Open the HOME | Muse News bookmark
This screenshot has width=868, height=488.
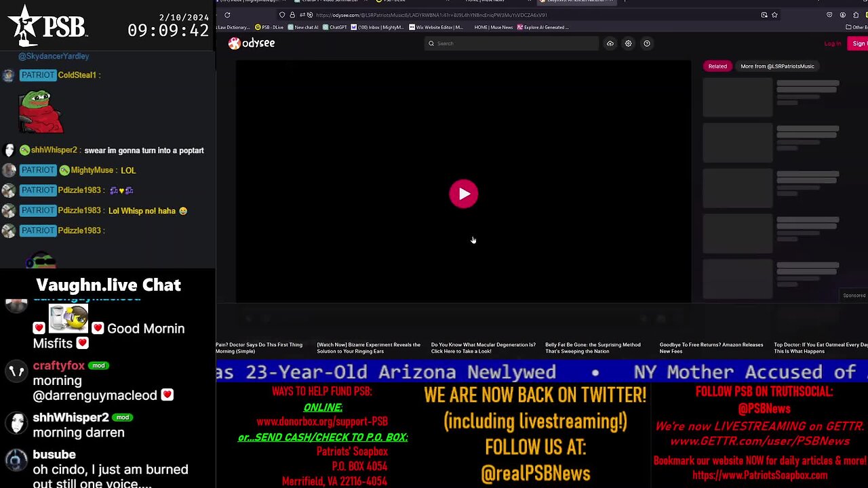point(493,27)
